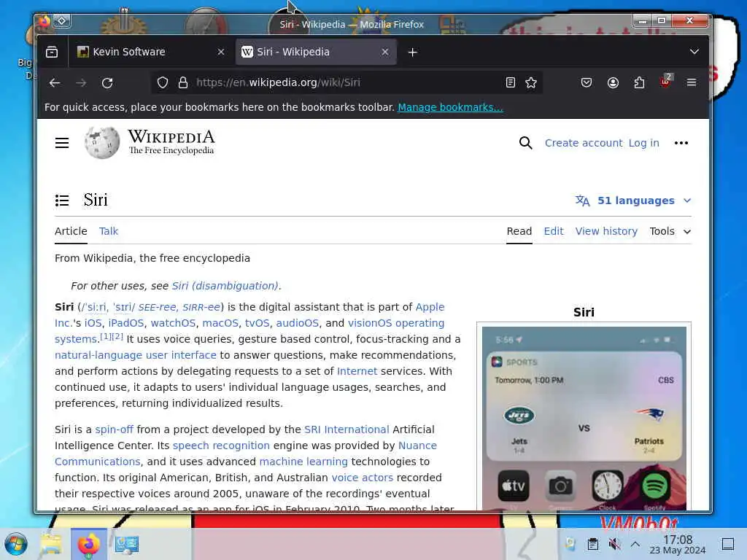Open the Firefox application hamburger menu
Viewport: 747px width, 560px height.
[692, 83]
